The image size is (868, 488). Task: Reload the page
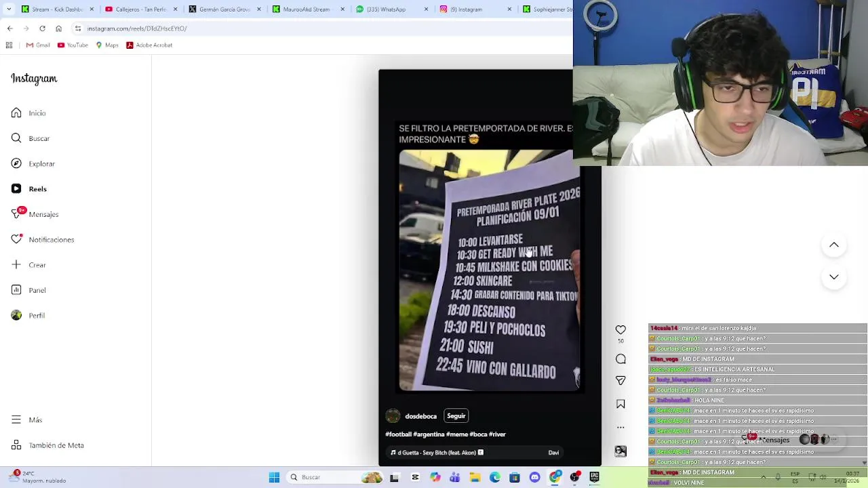[x=42, y=28]
